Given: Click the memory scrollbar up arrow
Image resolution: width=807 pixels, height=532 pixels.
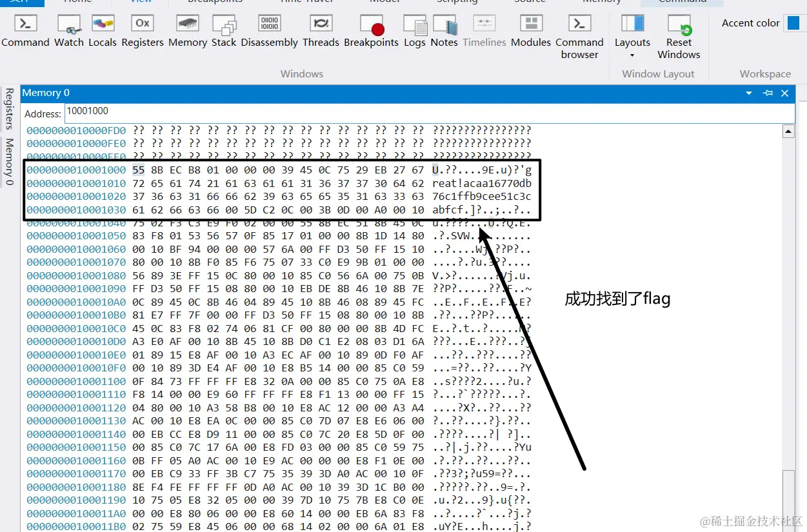Looking at the screenshot, I should tap(788, 132).
